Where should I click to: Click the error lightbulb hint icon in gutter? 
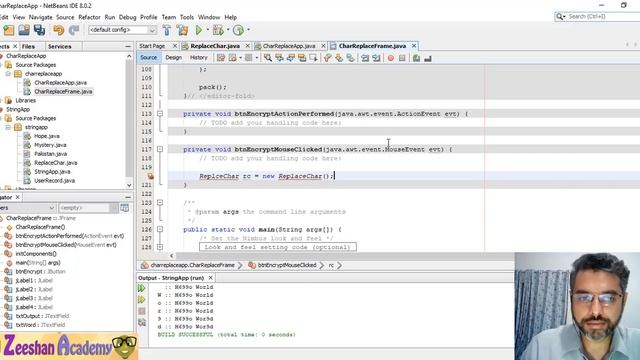tap(151, 176)
